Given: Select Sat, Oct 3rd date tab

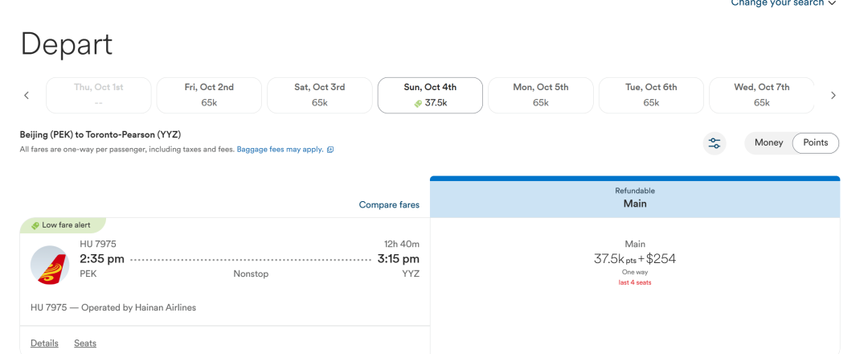Looking at the screenshot, I should point(319,95).
